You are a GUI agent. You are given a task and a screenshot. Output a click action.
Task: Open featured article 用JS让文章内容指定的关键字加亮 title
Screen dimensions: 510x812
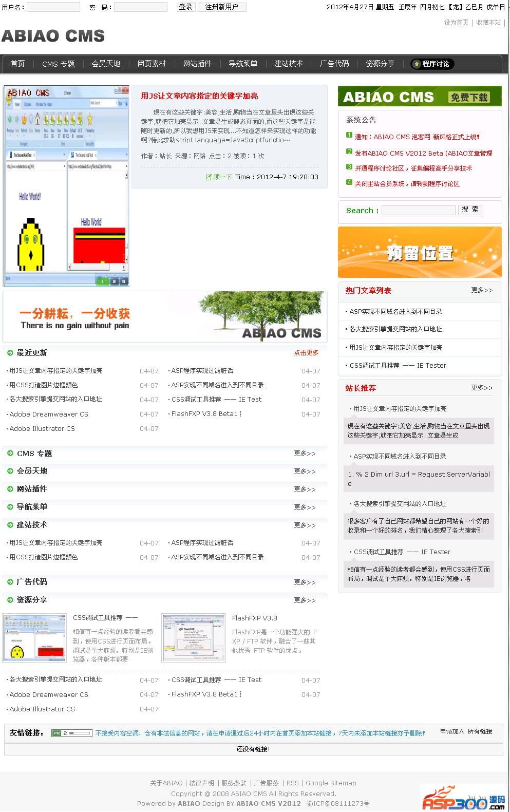[x=200, y=96]
